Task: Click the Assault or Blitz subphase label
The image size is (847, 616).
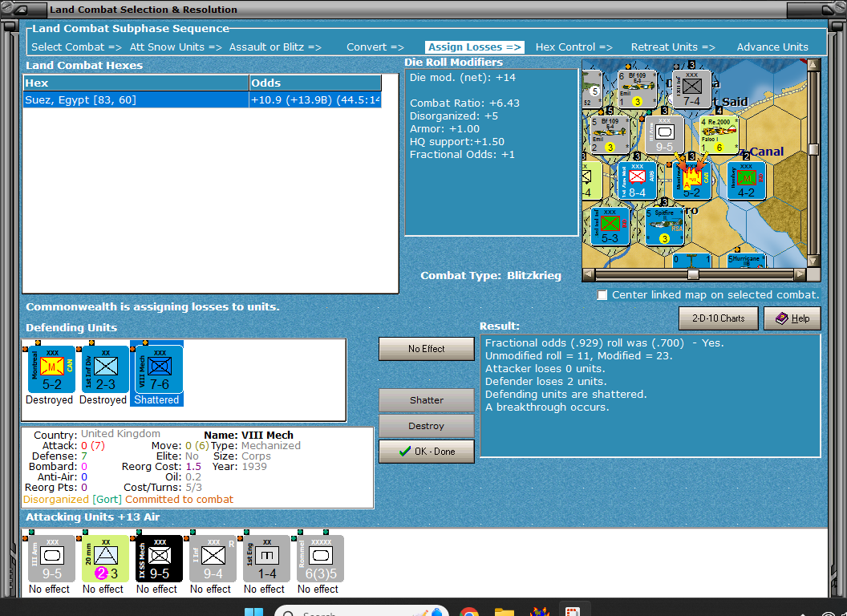Action: tap(275, 47)
